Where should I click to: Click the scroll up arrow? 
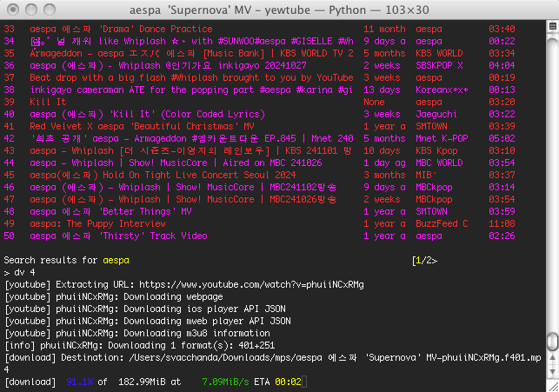point(552,358)
